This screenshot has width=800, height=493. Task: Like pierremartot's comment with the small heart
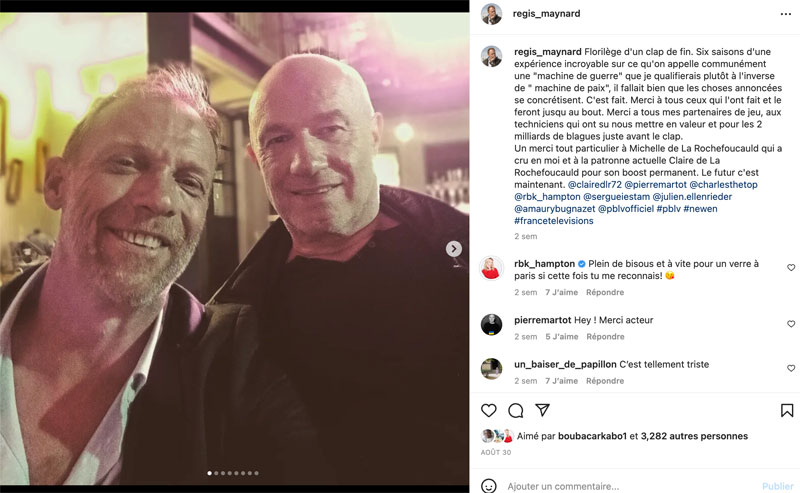click(x=791, y=324)
